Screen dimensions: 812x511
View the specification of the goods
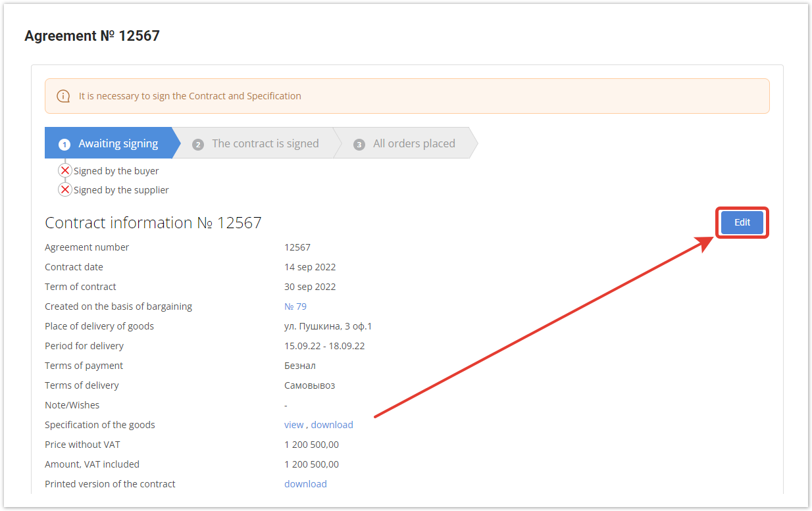point(293,425)
